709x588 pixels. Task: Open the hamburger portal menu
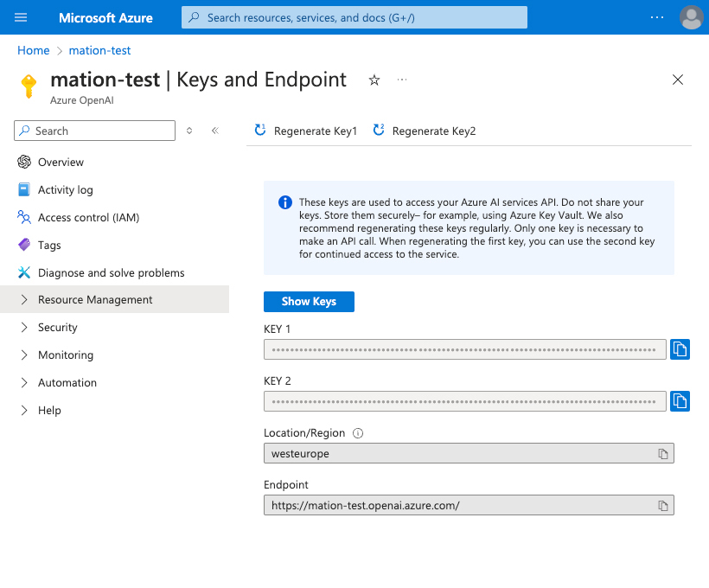pyautogui.click(x=21, y=17)
